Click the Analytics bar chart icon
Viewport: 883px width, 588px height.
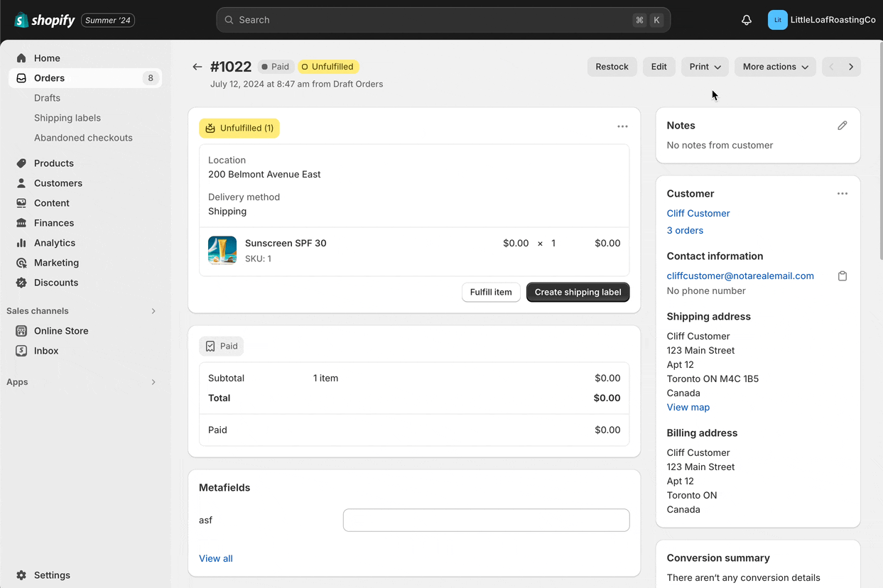tap(21, 243)
